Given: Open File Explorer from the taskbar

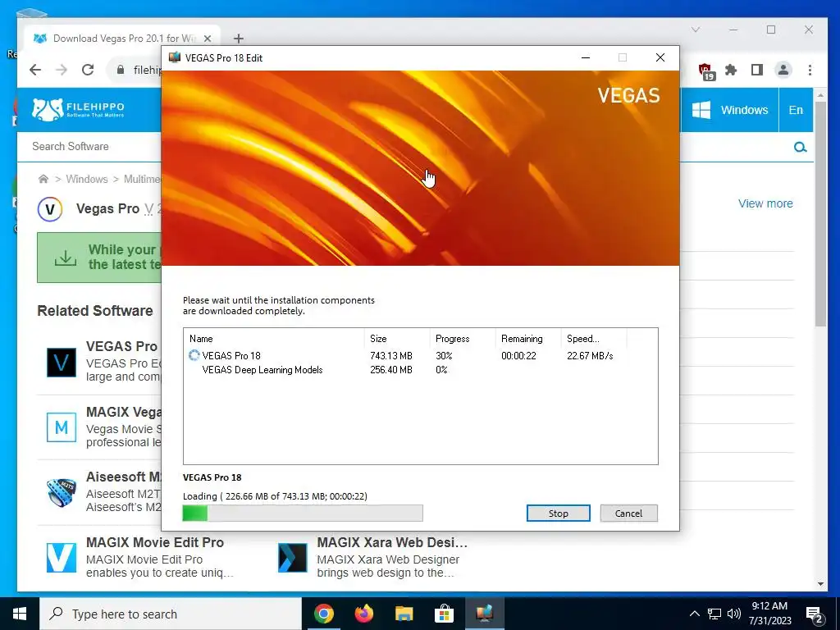Looking at the screenshot, I should click(404, 614).
